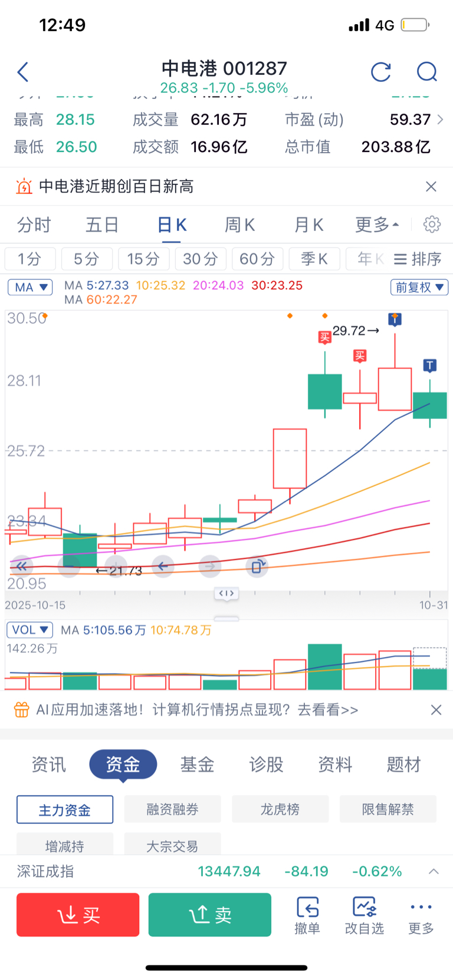Screen dimensions: 453x980
Task: Open chart settings gear icon
Action: tap(432, 224)
